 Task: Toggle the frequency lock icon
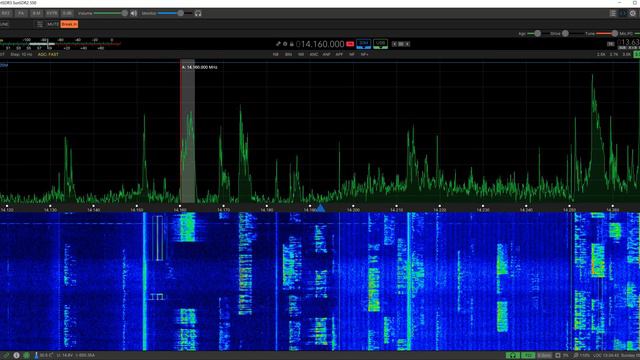(x=291, y=44)
